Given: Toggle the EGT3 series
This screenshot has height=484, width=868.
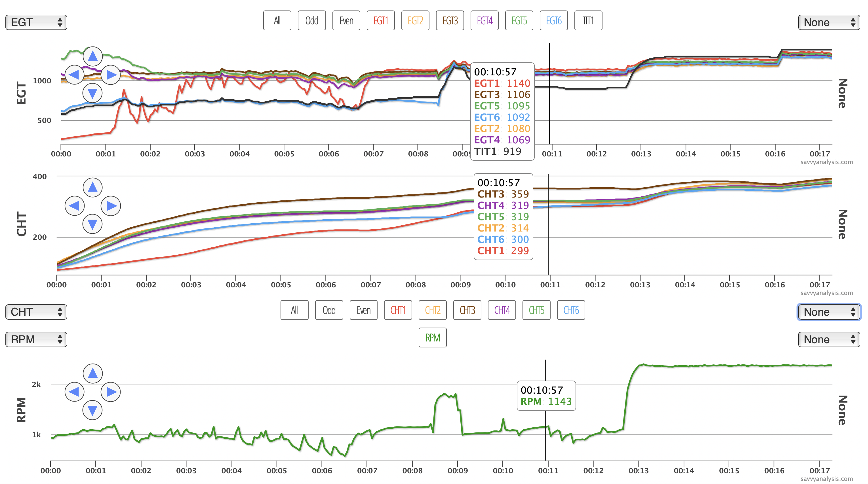Looking at the screenshot, I should click(450, 20).
